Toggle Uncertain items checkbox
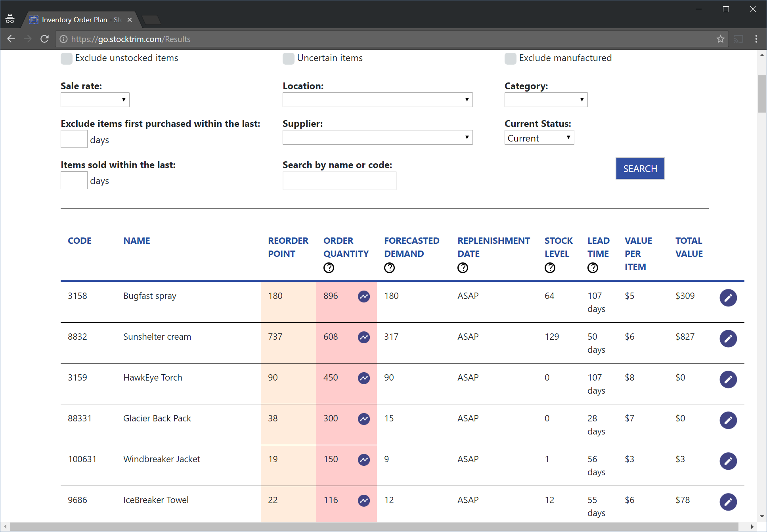The image size is (767, 532). [x=289, y=59]
